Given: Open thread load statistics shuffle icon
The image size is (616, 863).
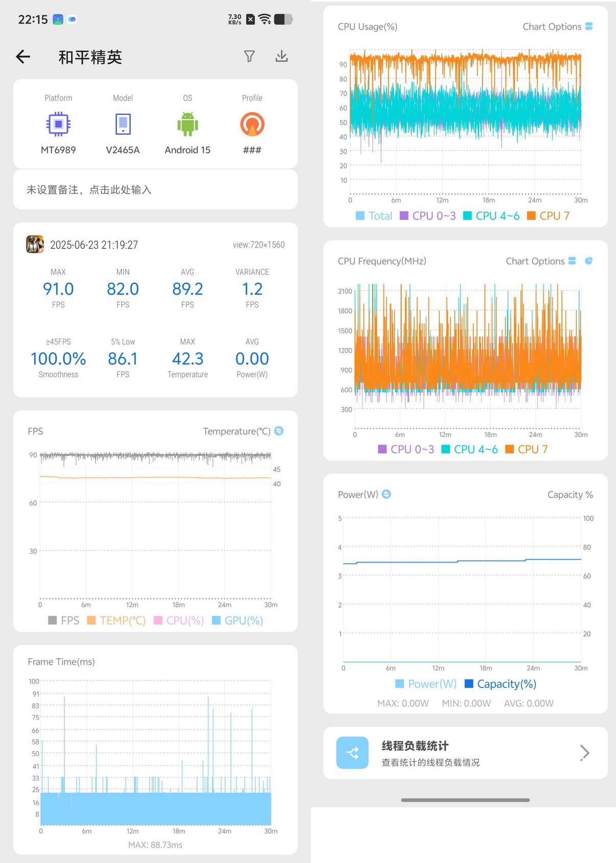Looking at the screenshot, I should point(352,753).
